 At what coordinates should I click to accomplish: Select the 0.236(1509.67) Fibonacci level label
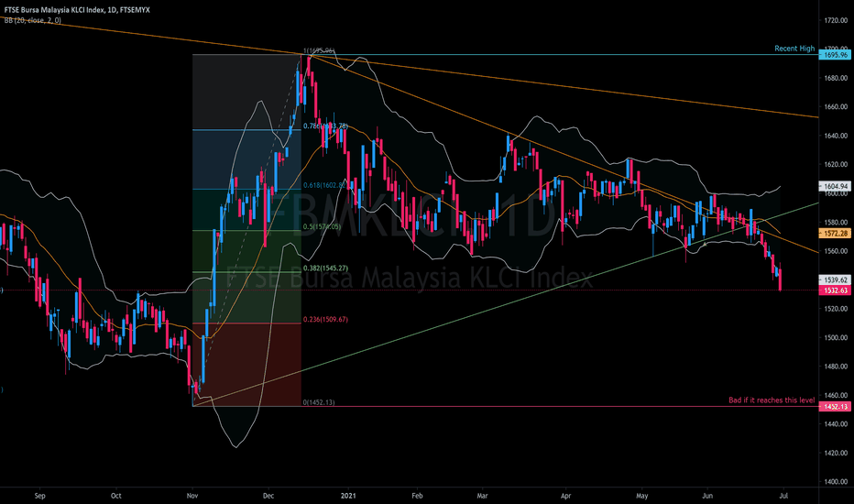[x=325, y=319]
